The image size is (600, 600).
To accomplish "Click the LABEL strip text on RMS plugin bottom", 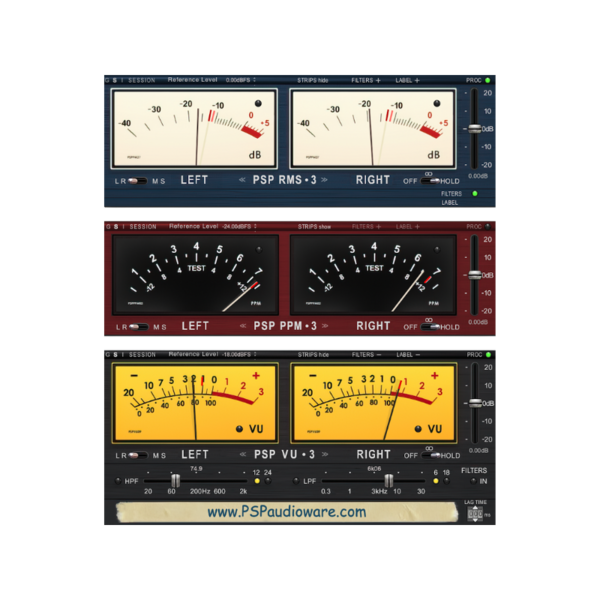I will pos(450,202).
